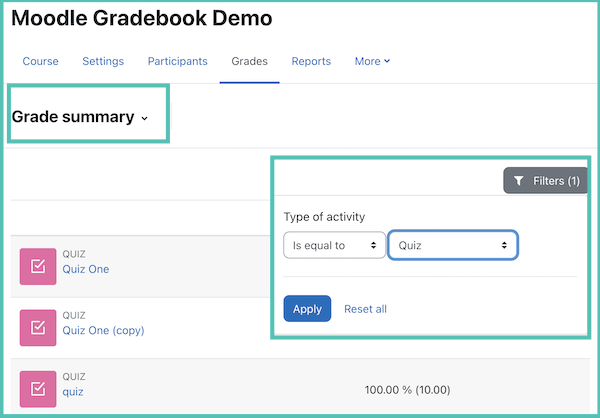Open the lowercase quiz link
Viewport: 600px width, 418px height.
tap(73, 392)
